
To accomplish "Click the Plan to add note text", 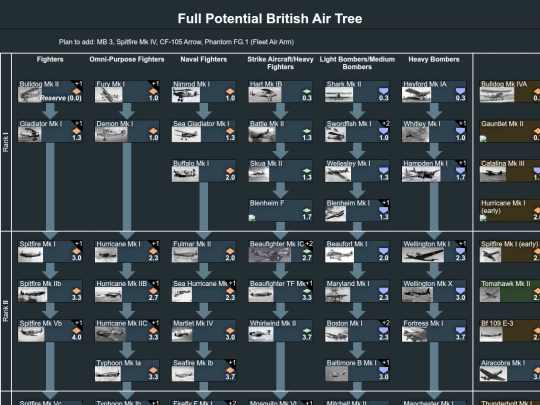I will (176, 42).
